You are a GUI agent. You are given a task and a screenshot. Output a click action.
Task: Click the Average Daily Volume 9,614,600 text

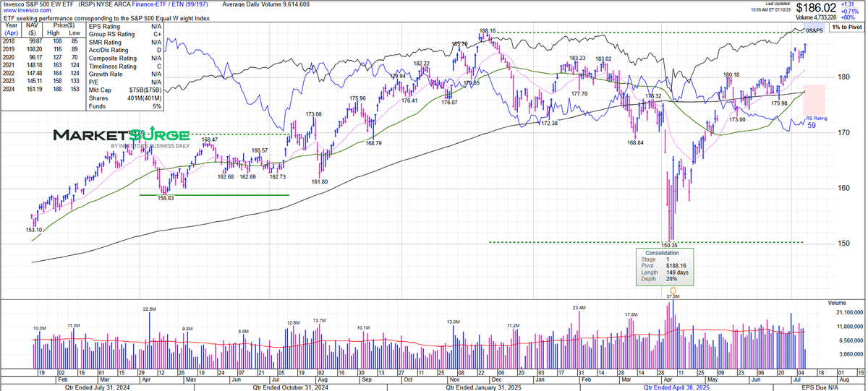click(266, 4)
